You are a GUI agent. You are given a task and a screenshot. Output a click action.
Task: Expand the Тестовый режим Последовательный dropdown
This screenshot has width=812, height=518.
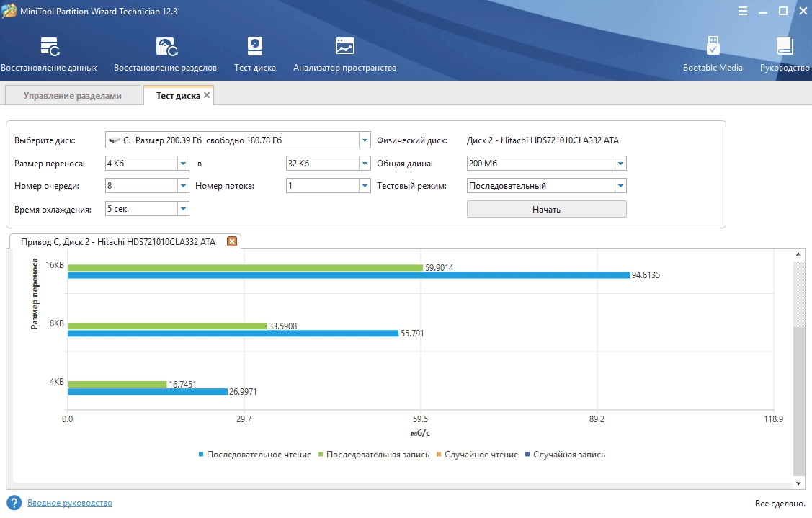click(x=620, y=185)
